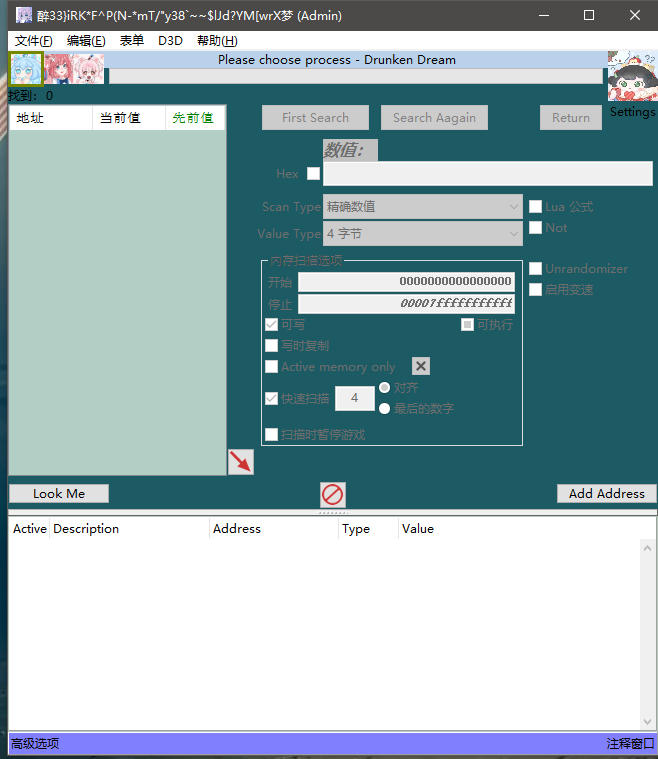
Task: Click the blue-haired character open process icon
Action: pos(26,69)
